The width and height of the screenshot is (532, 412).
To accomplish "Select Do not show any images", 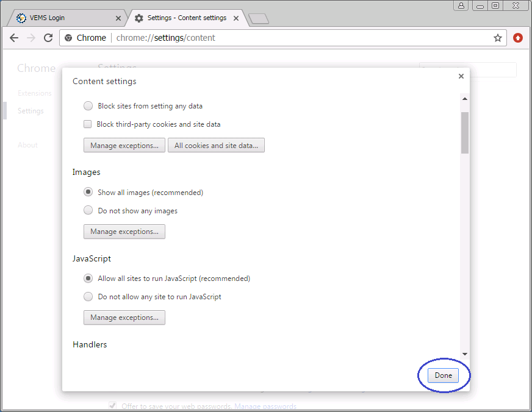I will pos(88,211).
